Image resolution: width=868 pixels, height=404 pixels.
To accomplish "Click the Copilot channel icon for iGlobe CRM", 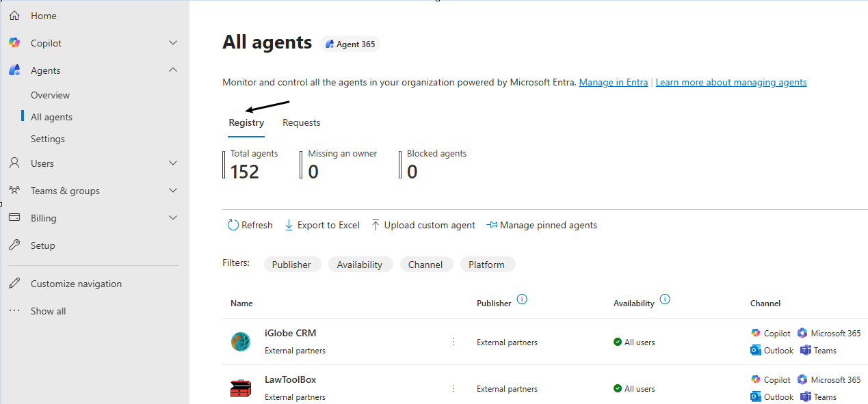I will (756, 334).
